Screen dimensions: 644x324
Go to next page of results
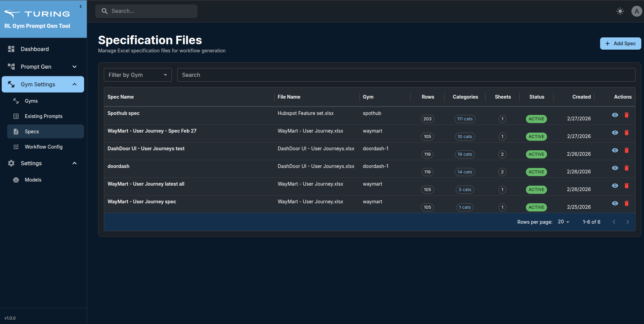tap(627, 222)
